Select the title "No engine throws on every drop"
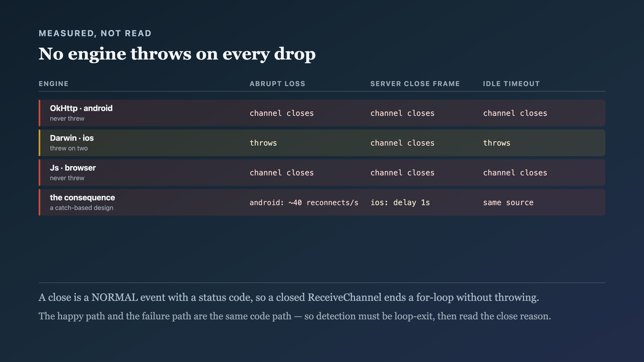This screenshot has width=644, height=362. 177,54
